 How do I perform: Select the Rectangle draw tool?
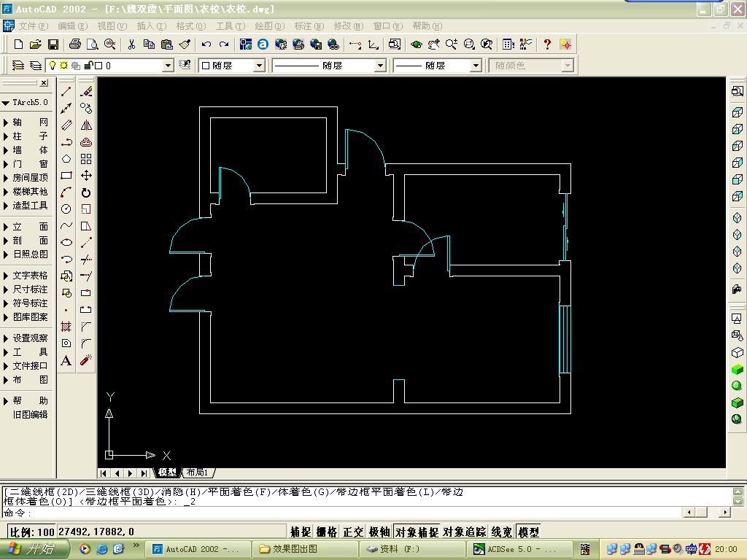[66, 176]
